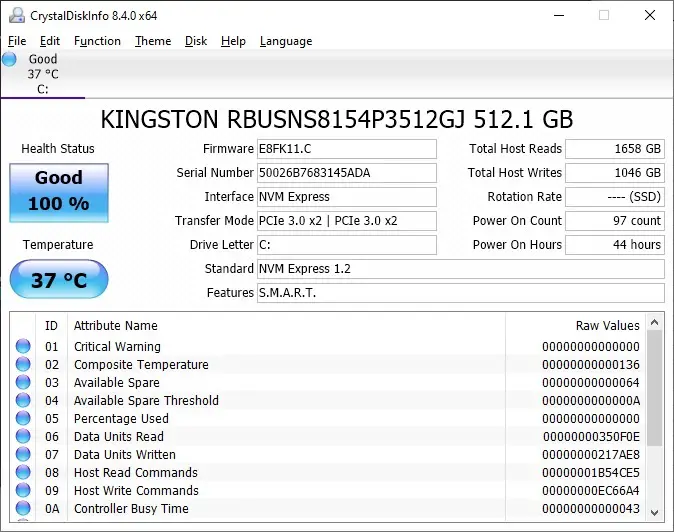Click the Firmware field E8FK11.C

[347, 149]
